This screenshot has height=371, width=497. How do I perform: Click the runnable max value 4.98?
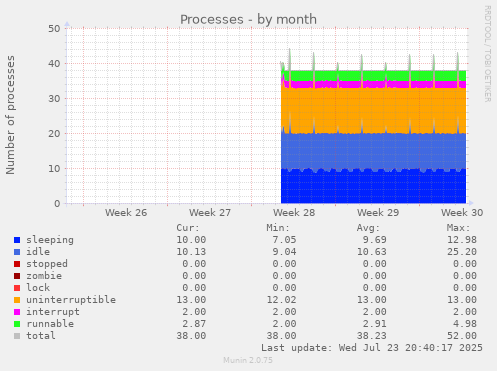click(x=465, y=324)
